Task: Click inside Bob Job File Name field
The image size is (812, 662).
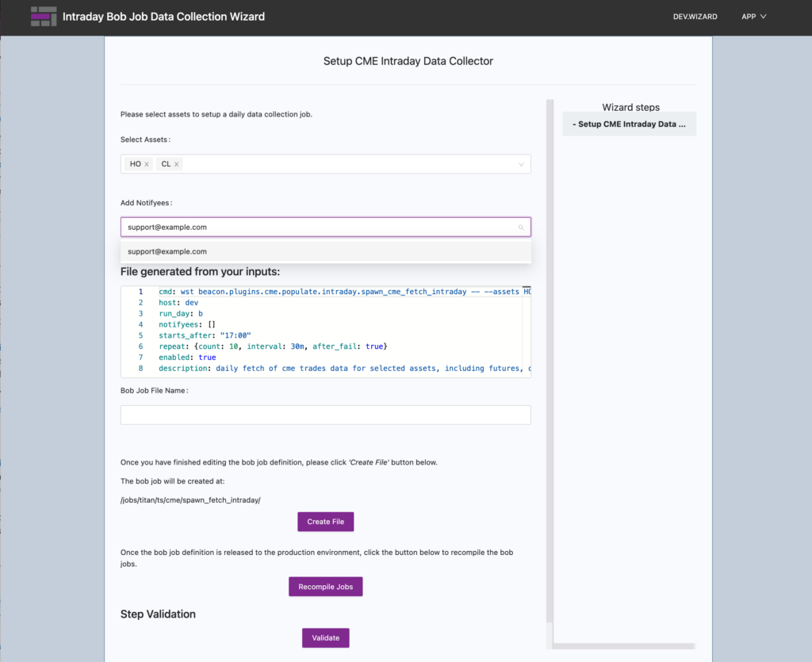Action: [x=325, y=415]
